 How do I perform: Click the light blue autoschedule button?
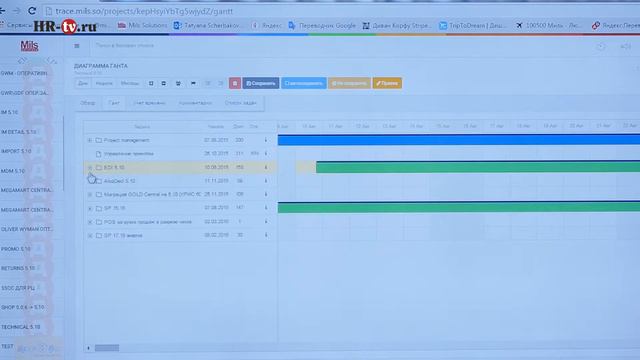pos(304,83)
